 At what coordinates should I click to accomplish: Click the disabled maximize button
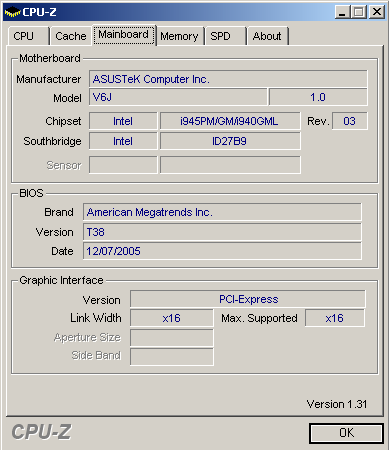pyautogui.click(x=359, y=12)
